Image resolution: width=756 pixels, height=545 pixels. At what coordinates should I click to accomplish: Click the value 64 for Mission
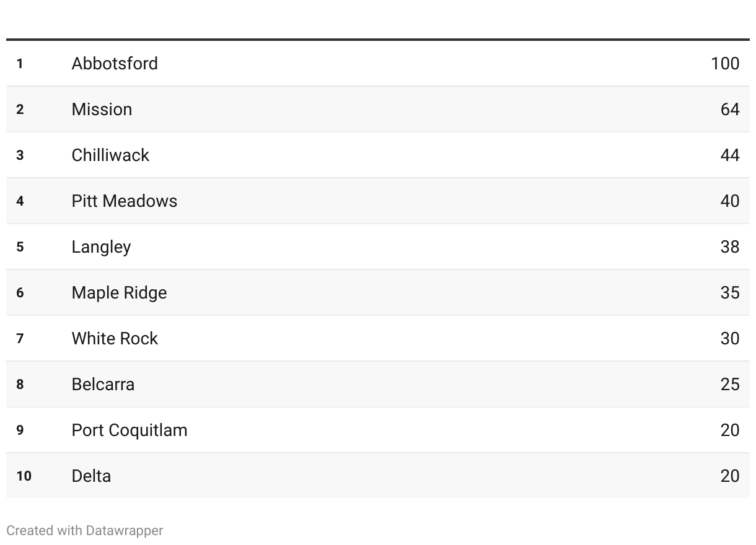tap(730, 109)
